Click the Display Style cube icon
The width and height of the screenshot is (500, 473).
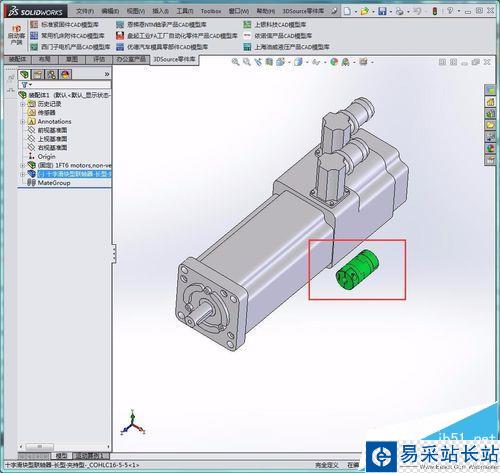(x=298, y=62)
